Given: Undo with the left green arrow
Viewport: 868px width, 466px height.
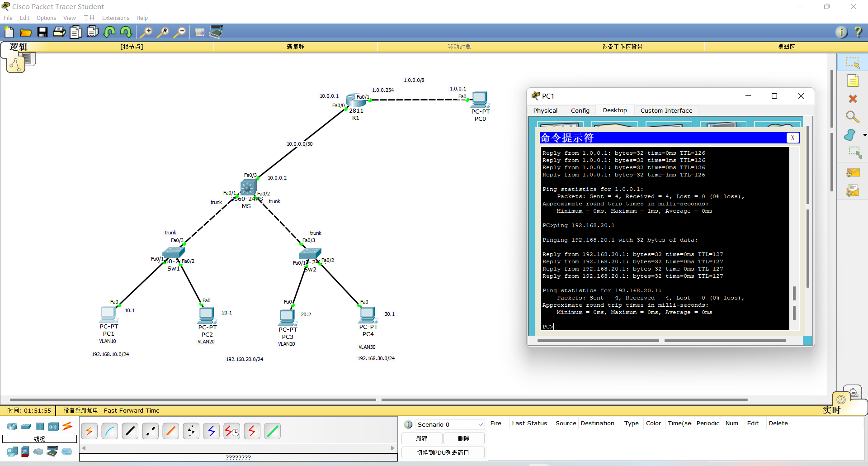Looking at the screenshot, I should [109, 32].
